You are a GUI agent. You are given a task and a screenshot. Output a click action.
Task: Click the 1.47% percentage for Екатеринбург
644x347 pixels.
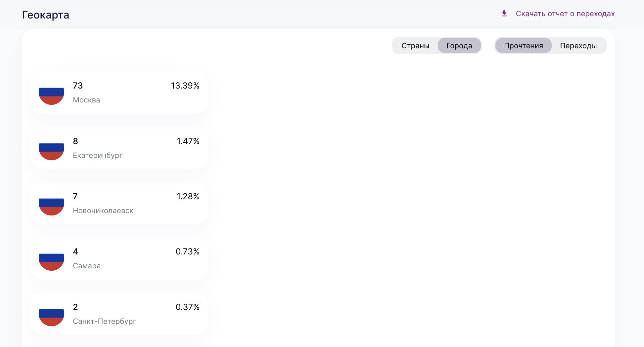(188, 141)
